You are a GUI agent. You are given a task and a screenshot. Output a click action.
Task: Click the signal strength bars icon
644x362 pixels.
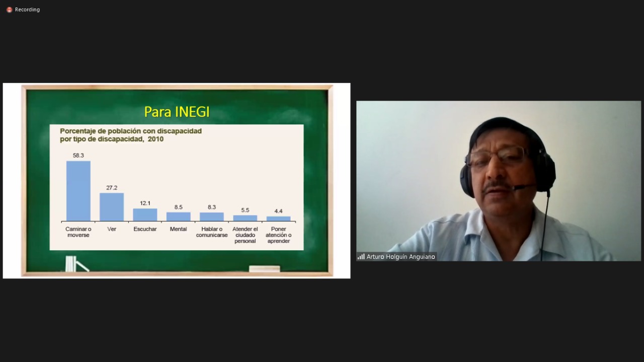click(361, 257)
